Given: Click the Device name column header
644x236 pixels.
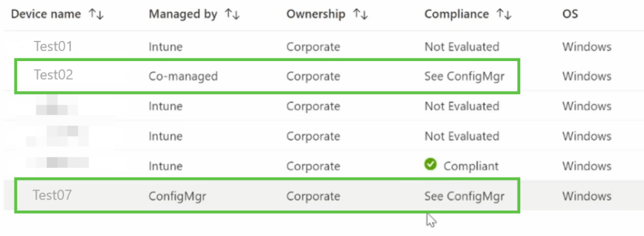Looking at the screenshot, I should [46, 14].
